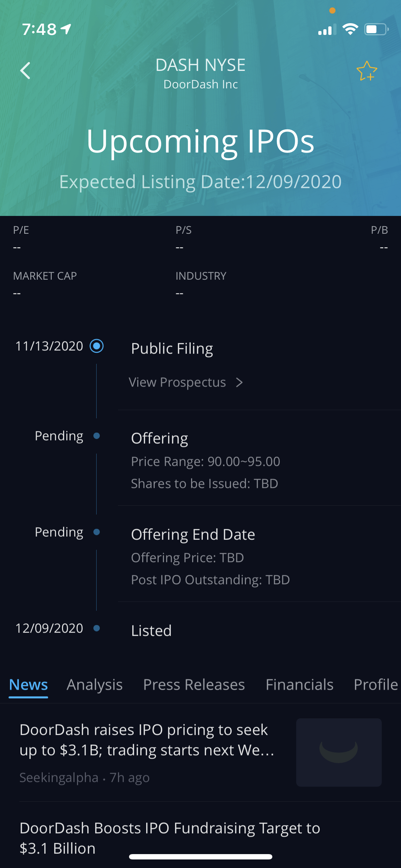Screen dimensions: 401x868
Task: Click the Listed 12/09/2020 timeline dot
Action: click(x=97, y=628)
